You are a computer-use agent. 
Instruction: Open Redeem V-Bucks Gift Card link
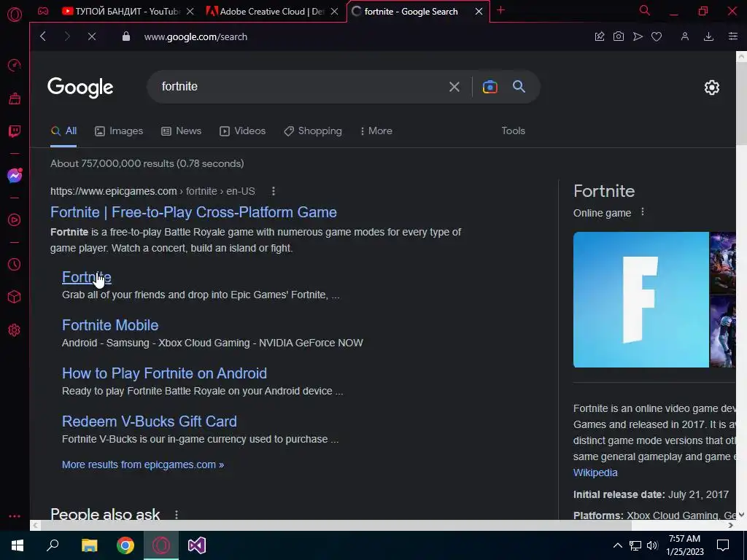click(149, 421)
